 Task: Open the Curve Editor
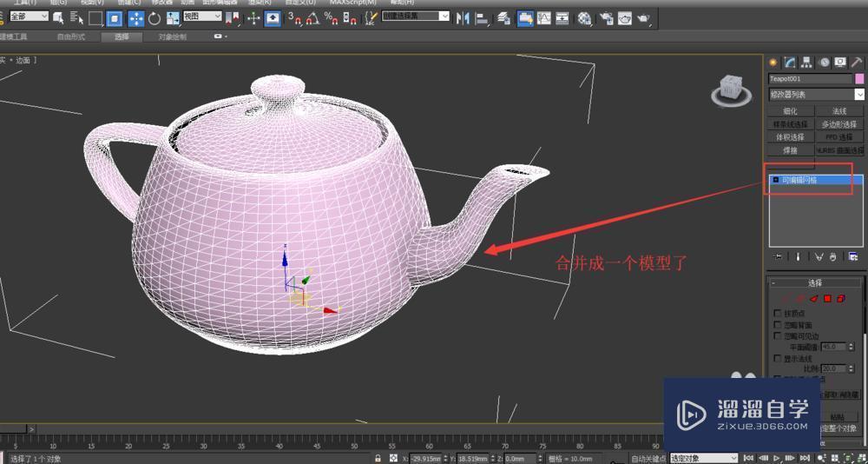544,17
